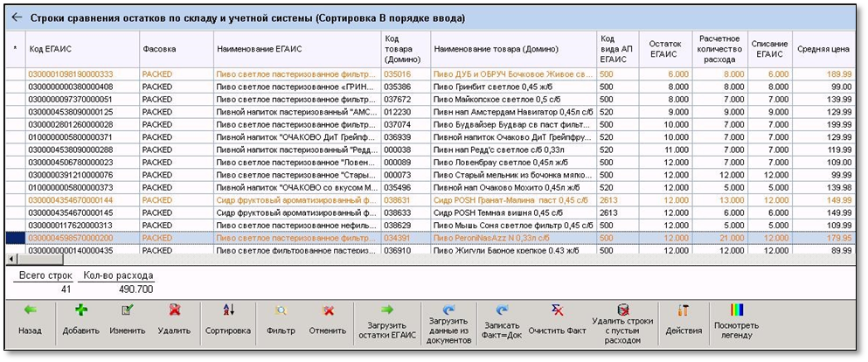The height and width of the screenshot is (362, 868).
Task: Click the Очистить Факт icon
Action: pos(558,310)
